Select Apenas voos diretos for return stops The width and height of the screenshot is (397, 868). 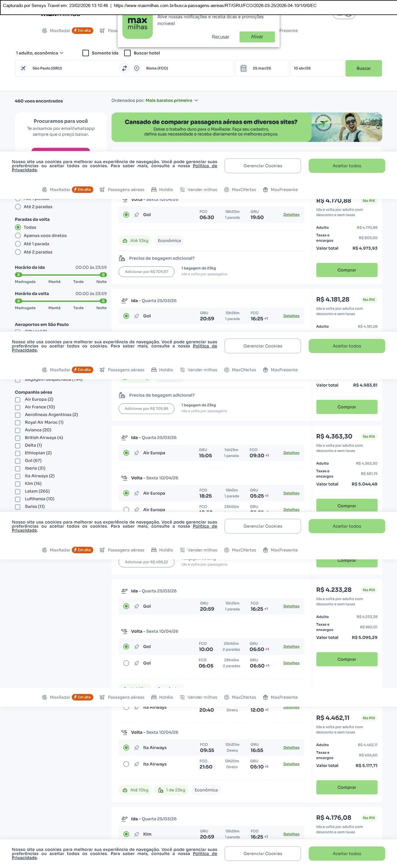pyautogui.click(x=18, y=236)
